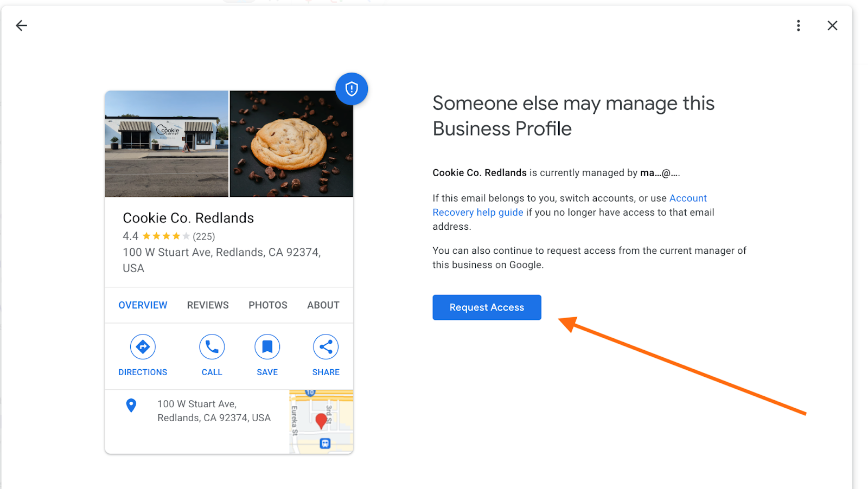Open the chocolate chip cookie photo
The width and height of the screenshot is (868, 489).
pyautogui.click(x=291, y=144)
